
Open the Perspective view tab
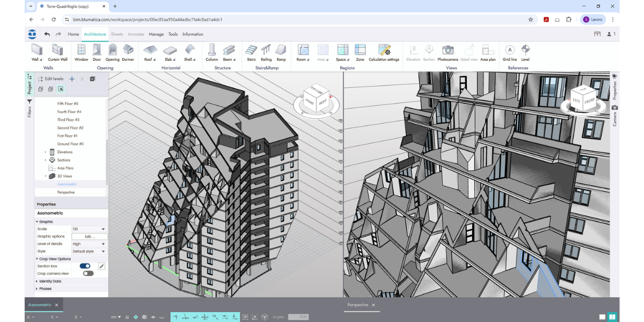coord(357,305)
